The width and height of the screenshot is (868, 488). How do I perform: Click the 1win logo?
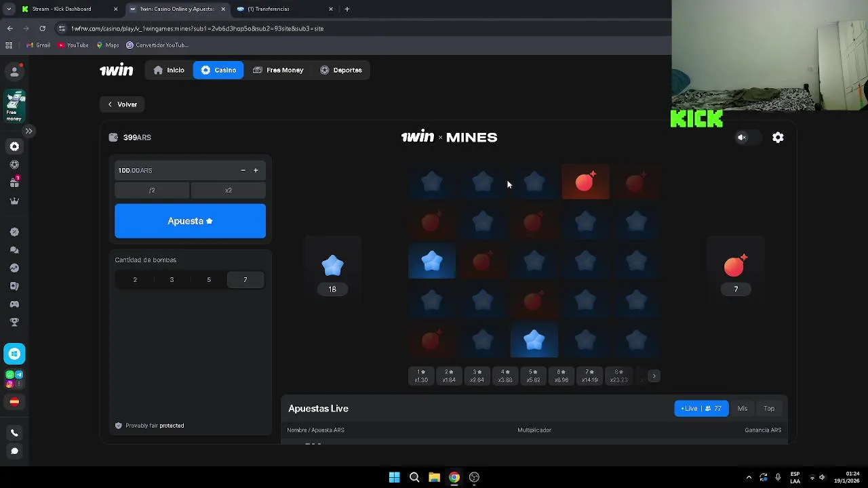click(117, 70)
